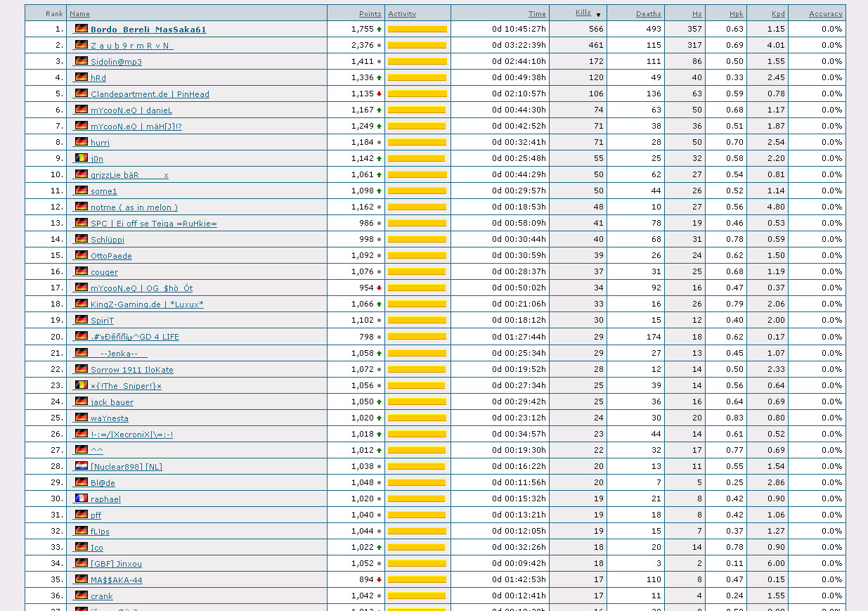Image resolution: width=868 pixels, height=611 pixels.
Task: Click the Belgian flag next to j0n
Action: click(82, 158)
